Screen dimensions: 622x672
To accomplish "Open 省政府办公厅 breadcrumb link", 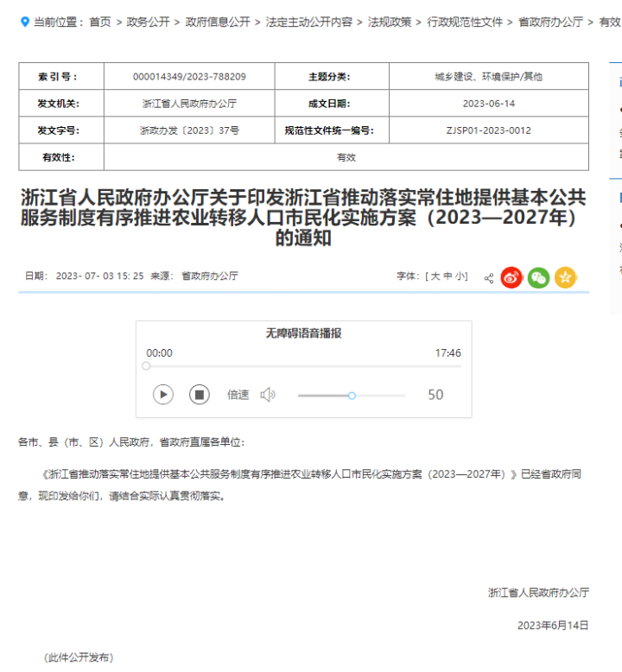I will (x=550, y=22).
